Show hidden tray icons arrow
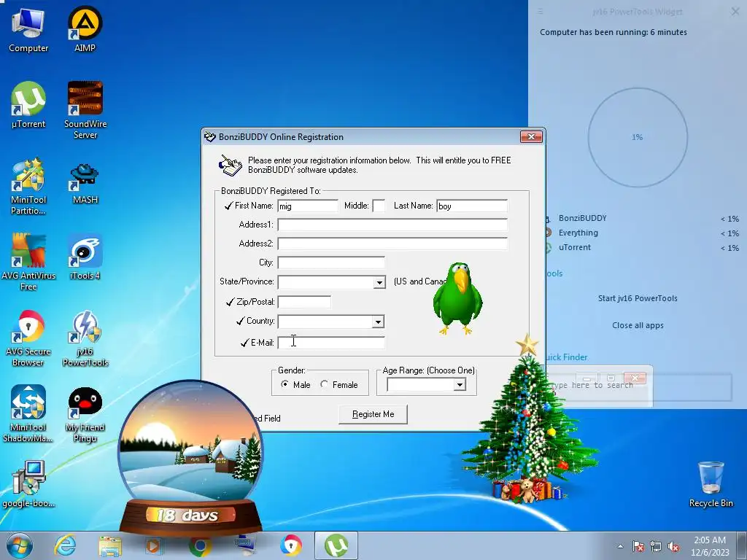 coord(620,546)
